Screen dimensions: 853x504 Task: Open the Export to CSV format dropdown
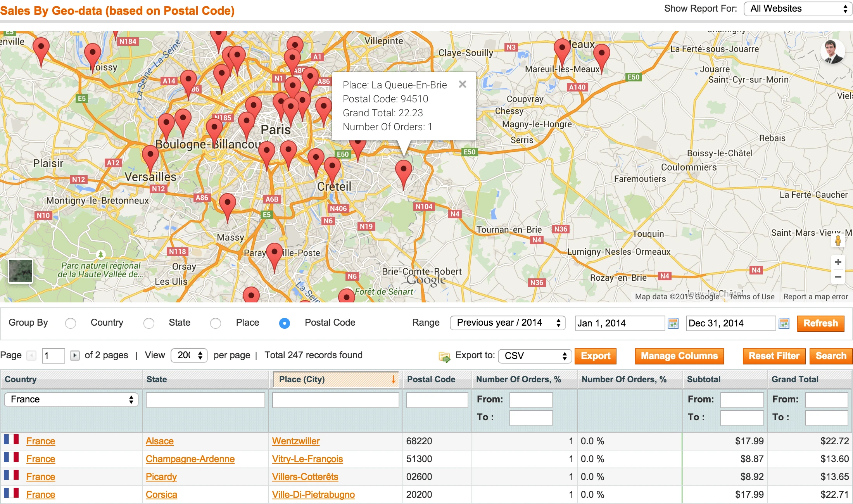coord(535,356)
